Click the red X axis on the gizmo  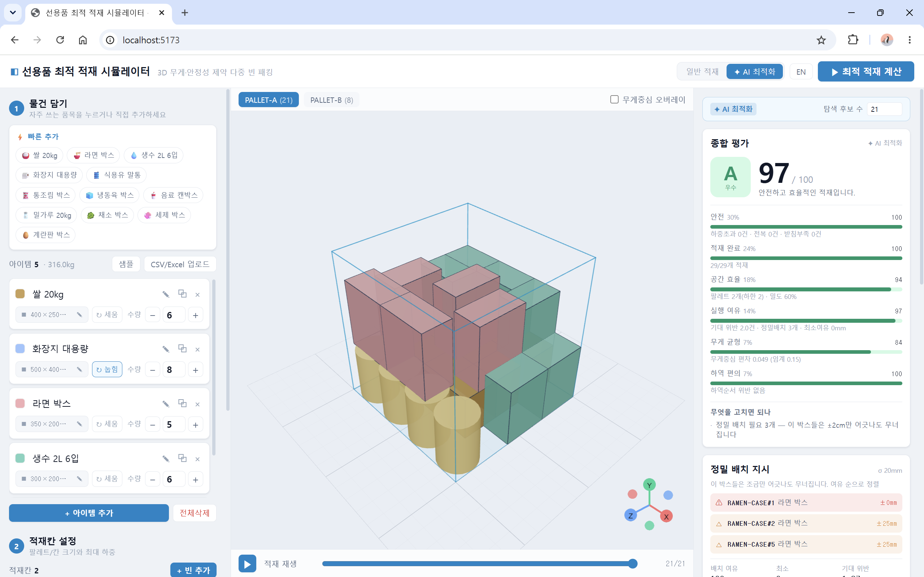tap(666, 516)
